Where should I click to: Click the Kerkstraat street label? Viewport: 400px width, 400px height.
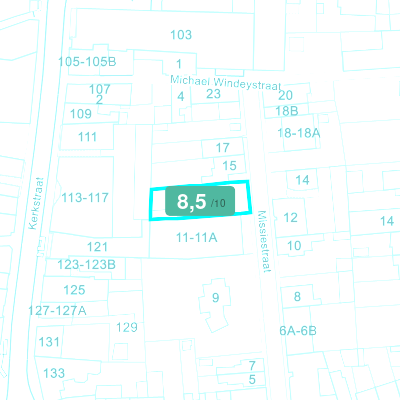coord(37,203)
